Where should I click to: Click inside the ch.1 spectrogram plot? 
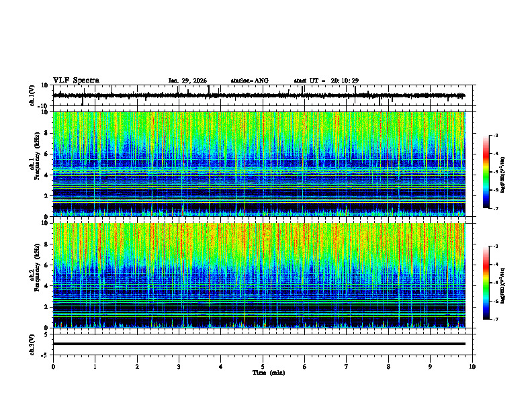coord(259,164)
